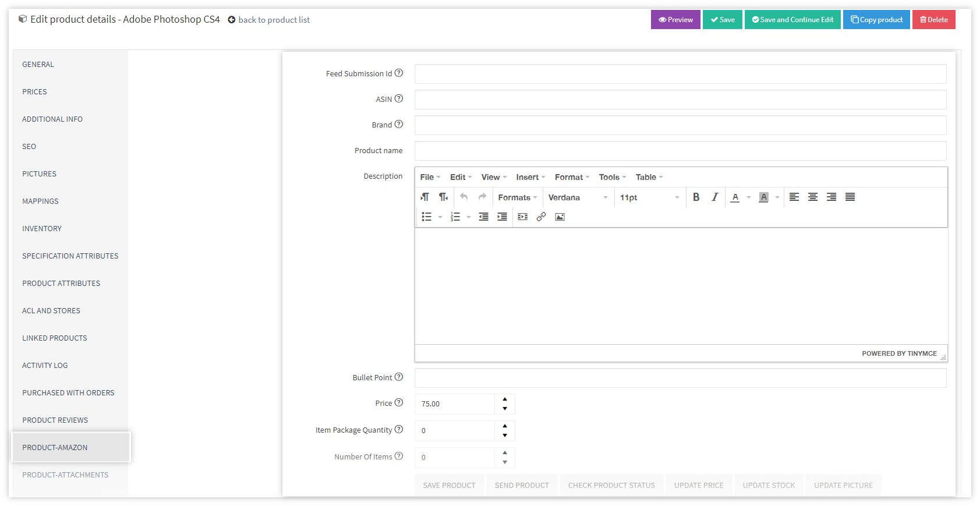Click the UPDATE PRICE button
Viewport: 980px width, 506px height.
pyautogui.click(x=699, y=485)
